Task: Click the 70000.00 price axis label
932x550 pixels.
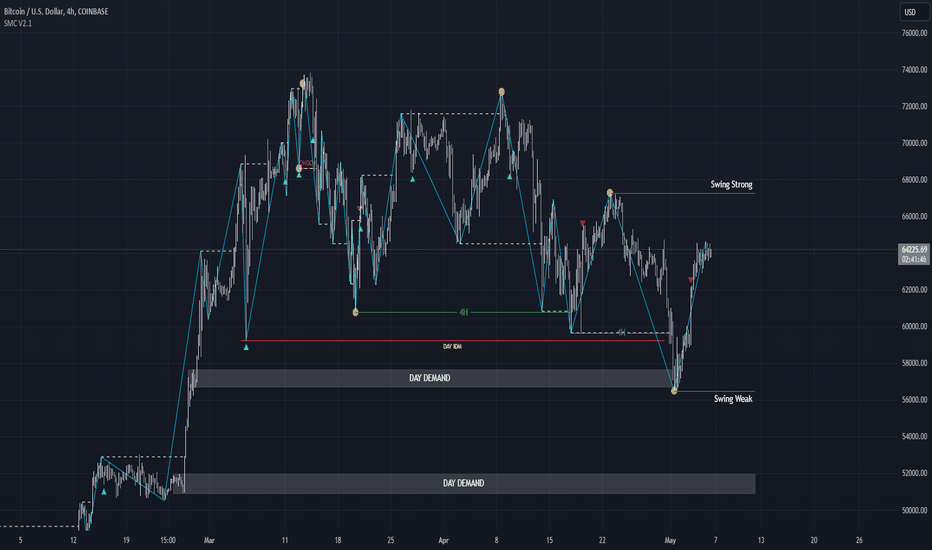Action: tap(914, 143)
